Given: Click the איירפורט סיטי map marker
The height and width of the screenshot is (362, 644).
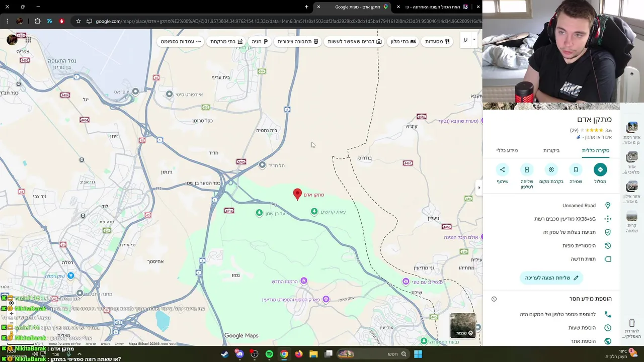Looking at the screenshot, I should (170, 94).
